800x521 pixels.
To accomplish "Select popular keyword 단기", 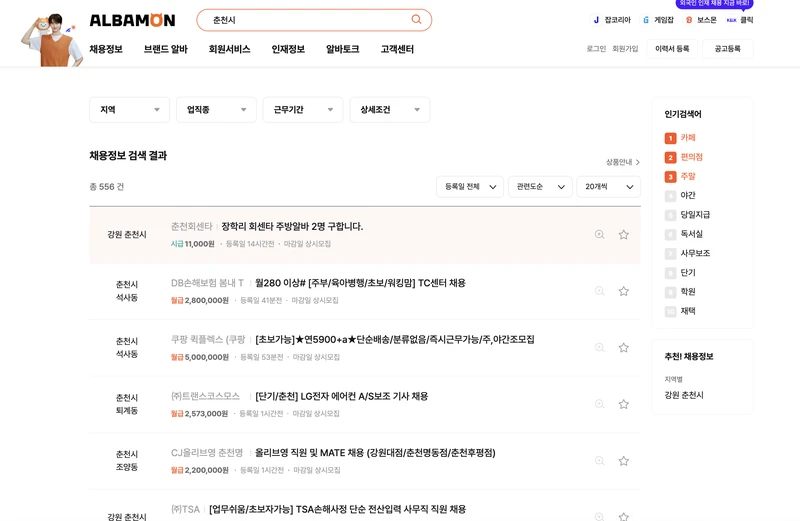I will click(x=688, y=272).
